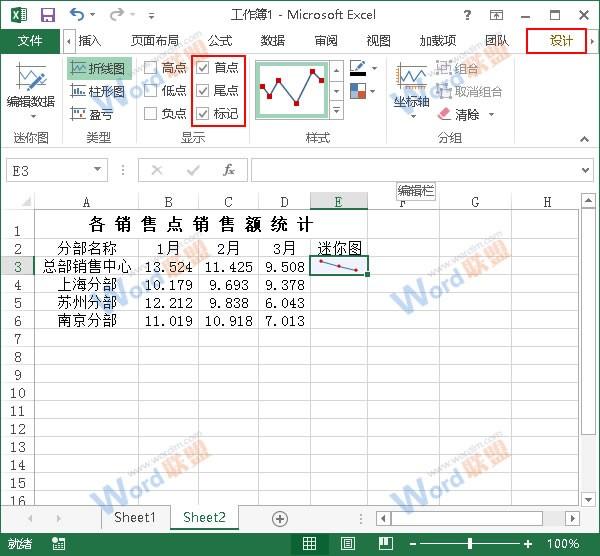Image resolution: width=600 pixels, height=556 pixels.
Task: Open the Insert (插入) ribbon tab
Action: [90, 41]
